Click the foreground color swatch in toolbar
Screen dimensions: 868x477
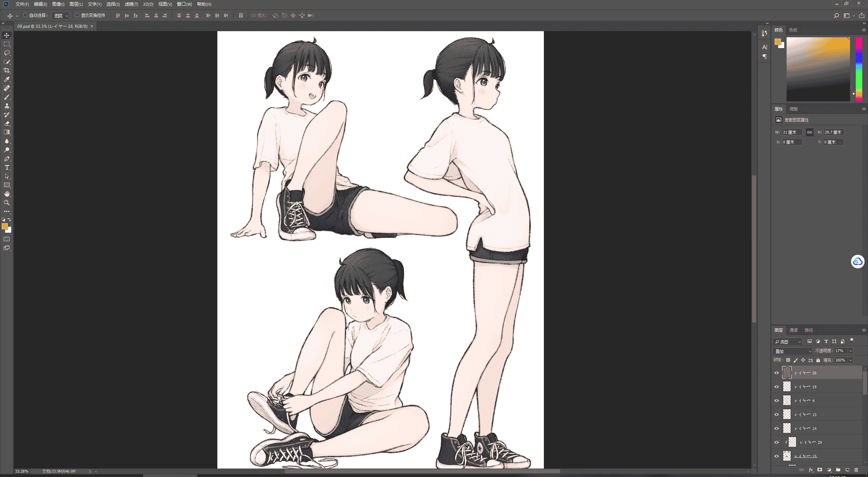tap(5, 226)
